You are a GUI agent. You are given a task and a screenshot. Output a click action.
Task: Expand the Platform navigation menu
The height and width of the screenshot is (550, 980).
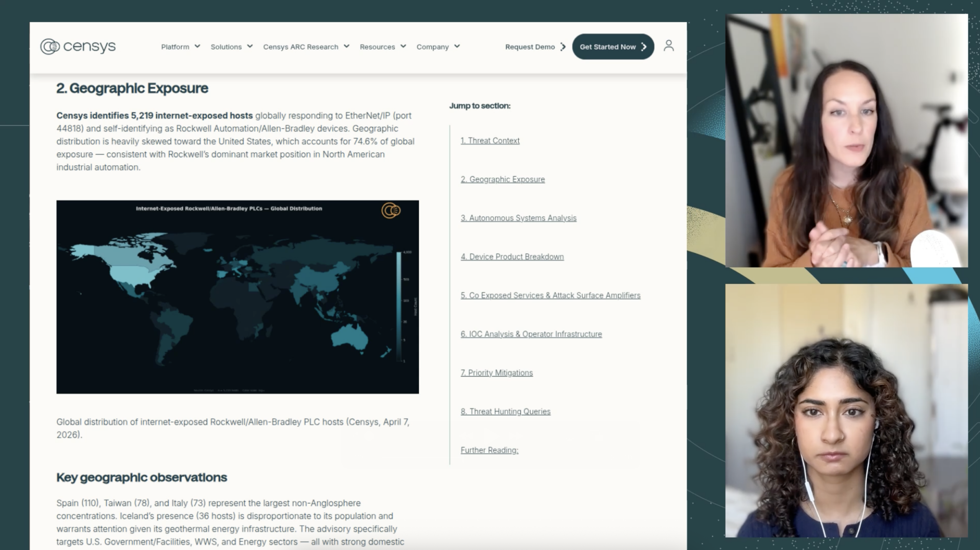point(175,46)
